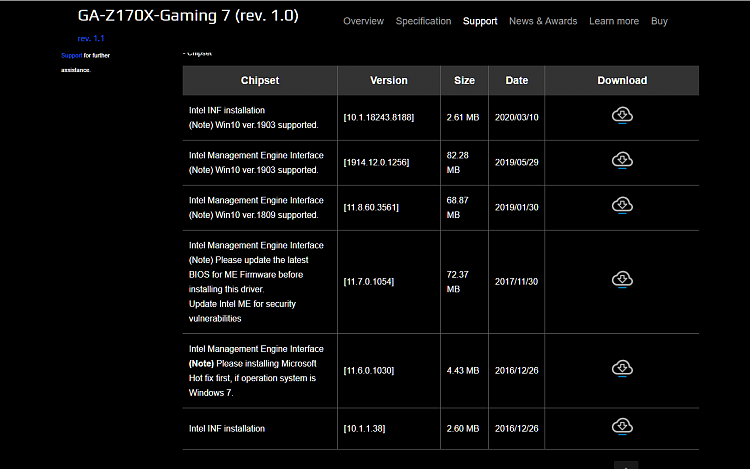Click the size 82.28 MB
750x469 pixels.
458,163
